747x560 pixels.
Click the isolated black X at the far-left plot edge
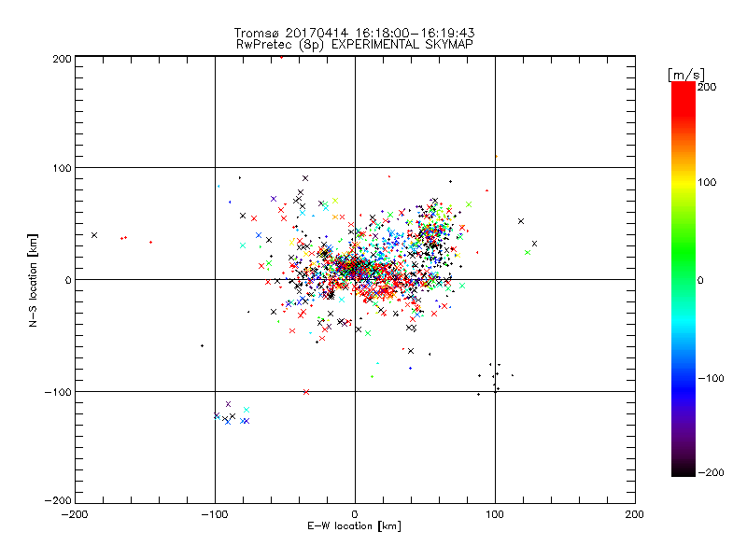pos(94,235)
